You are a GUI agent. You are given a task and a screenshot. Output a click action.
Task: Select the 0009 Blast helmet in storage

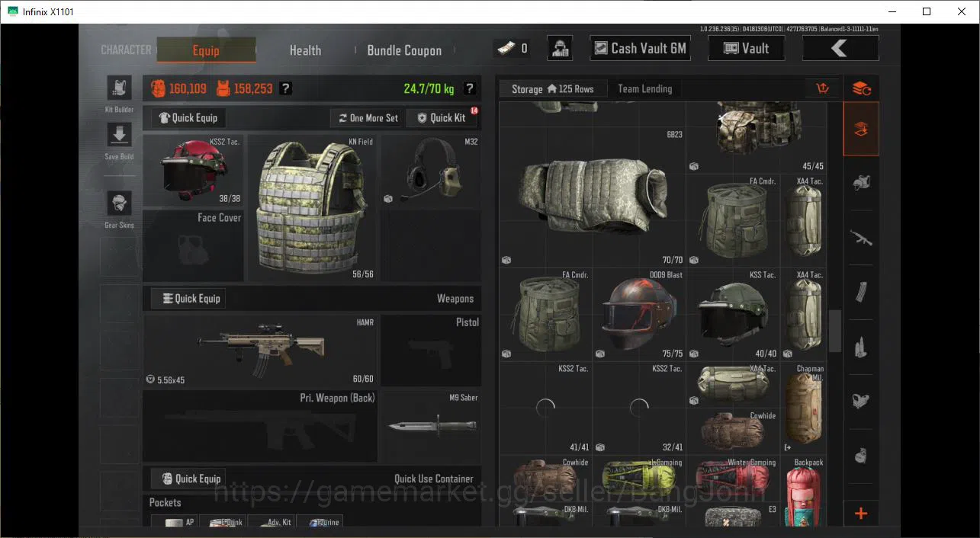[x=639, y=315]
